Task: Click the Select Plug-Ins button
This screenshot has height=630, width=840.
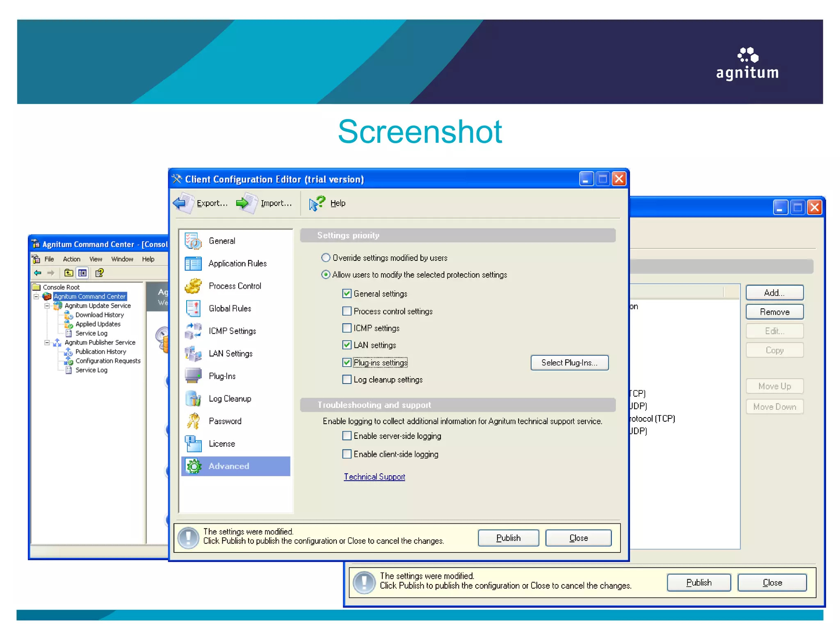Action: (569, 363)
